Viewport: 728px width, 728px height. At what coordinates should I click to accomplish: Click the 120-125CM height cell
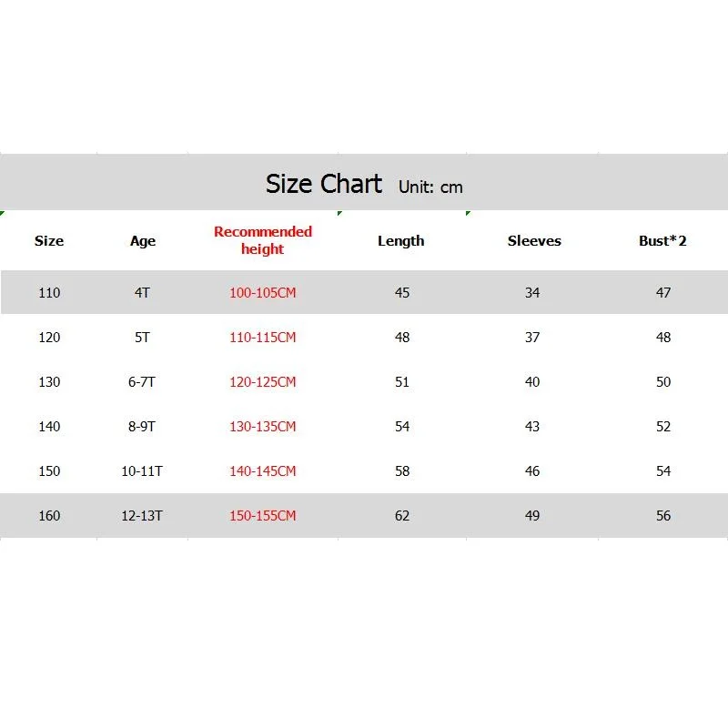coord(263,381)
